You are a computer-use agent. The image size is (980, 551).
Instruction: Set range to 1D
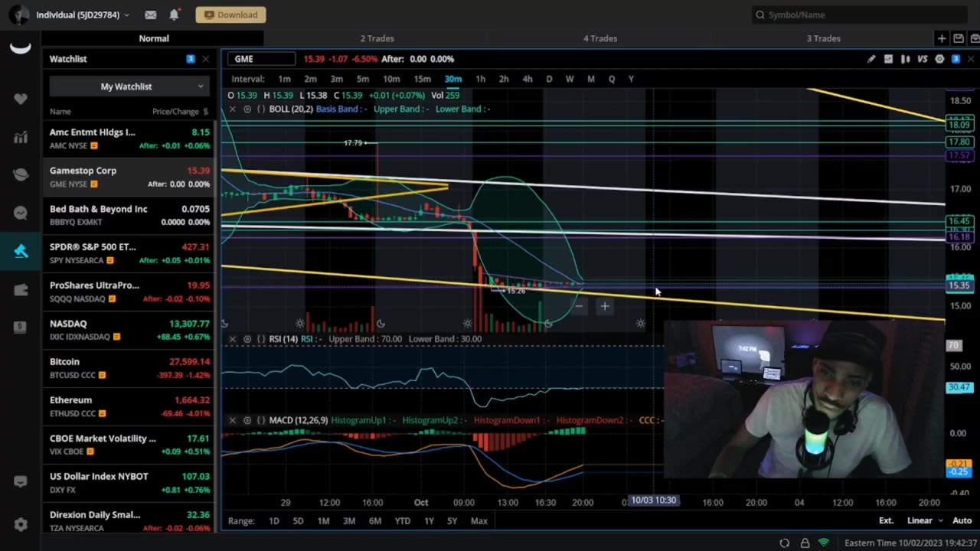[x=273, y=520]
